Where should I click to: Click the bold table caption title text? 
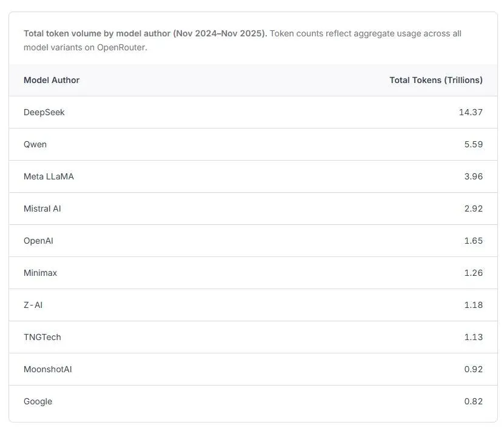pyautogui.click(x=145, y=33)
